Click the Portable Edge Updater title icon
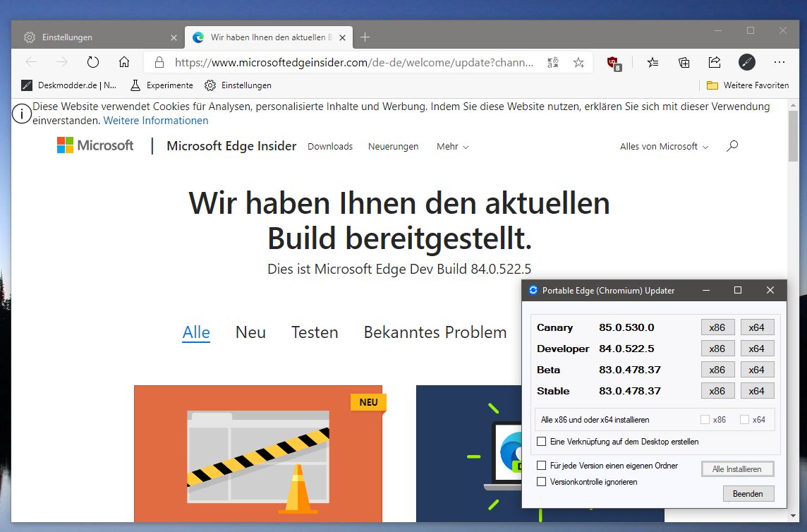Screen dimensions: 807x532 pos(533,291)
